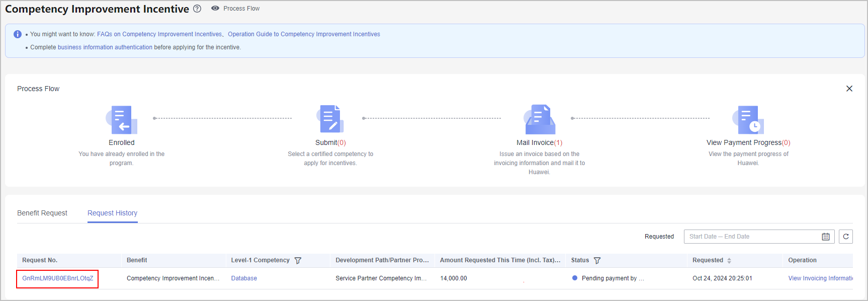Click the help question mark icon beside title

(x=197, y=9)
